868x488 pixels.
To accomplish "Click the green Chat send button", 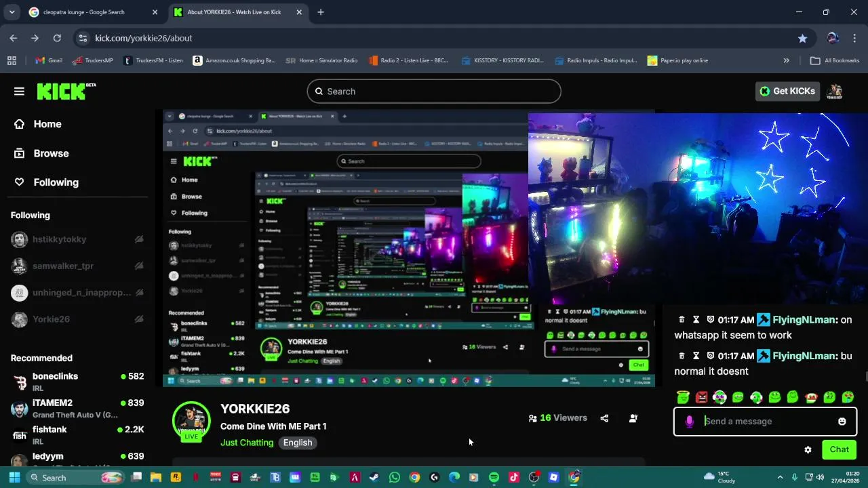I will pos(839,449).
